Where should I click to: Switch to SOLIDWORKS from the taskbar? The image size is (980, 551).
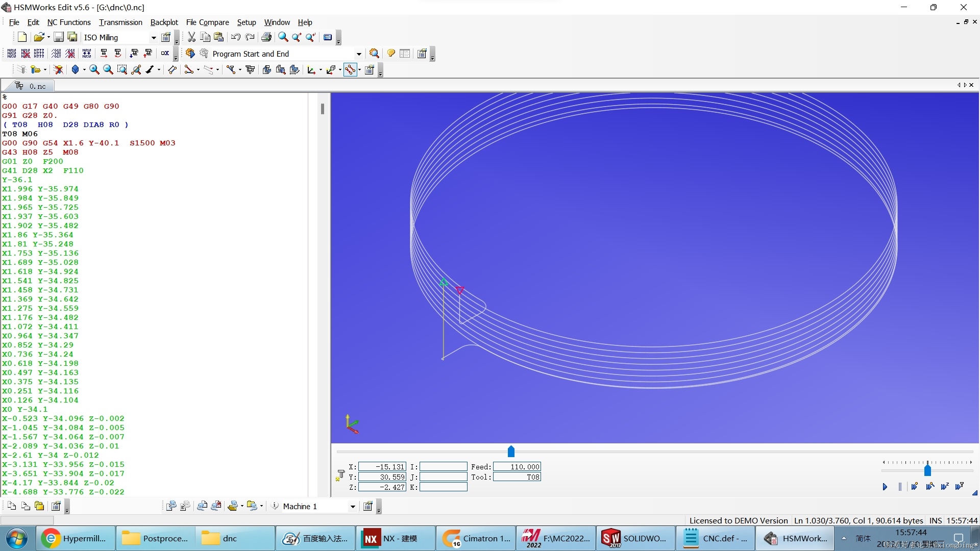click(635, 538)
